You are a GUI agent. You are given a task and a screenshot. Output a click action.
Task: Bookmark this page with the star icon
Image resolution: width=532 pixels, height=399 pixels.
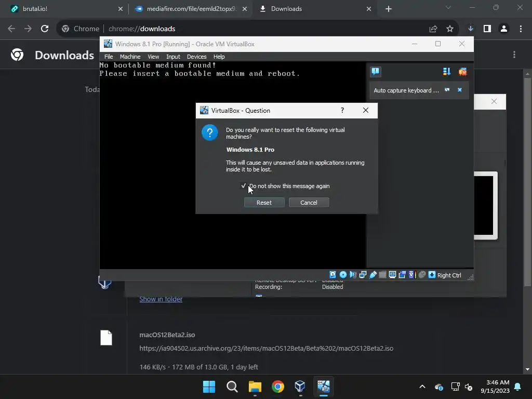point(450,29)
